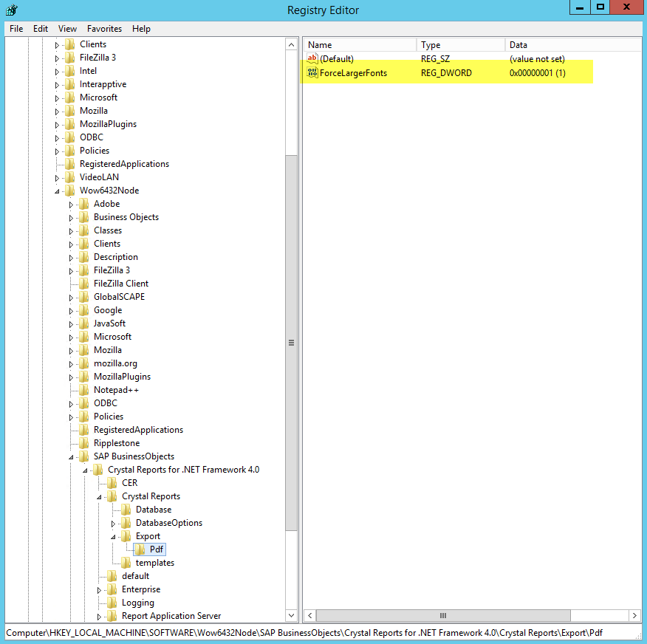Sort values by Data column header
Viewport: 647px width, 644px height.
pos(573,44)
